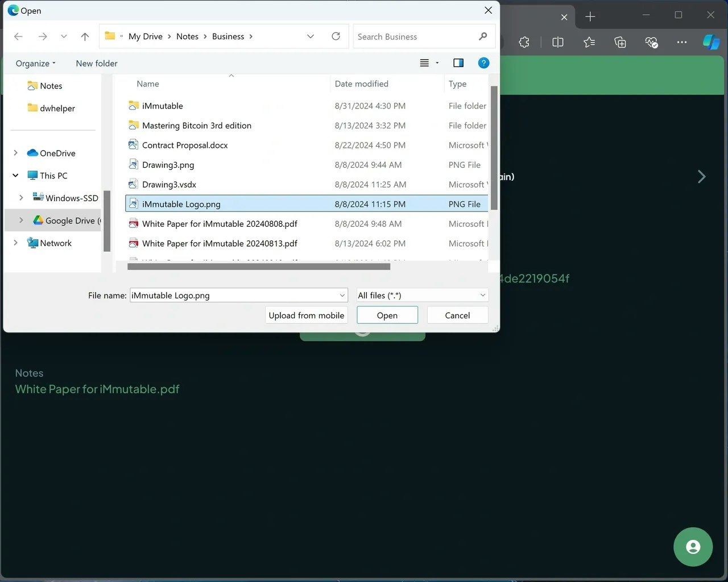Screen dimensions: 728x582
Task: Open the File name history dropdown
Action: click(342, 296)
